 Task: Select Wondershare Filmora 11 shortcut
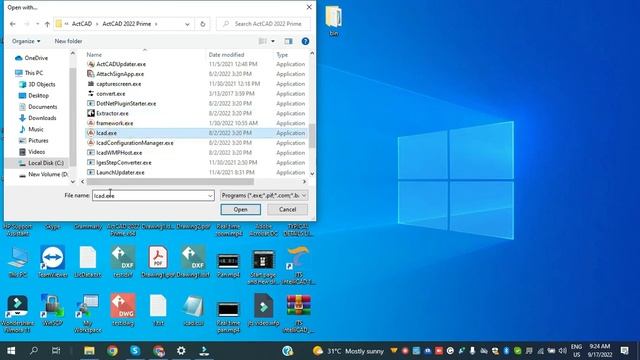coord(18,313)
